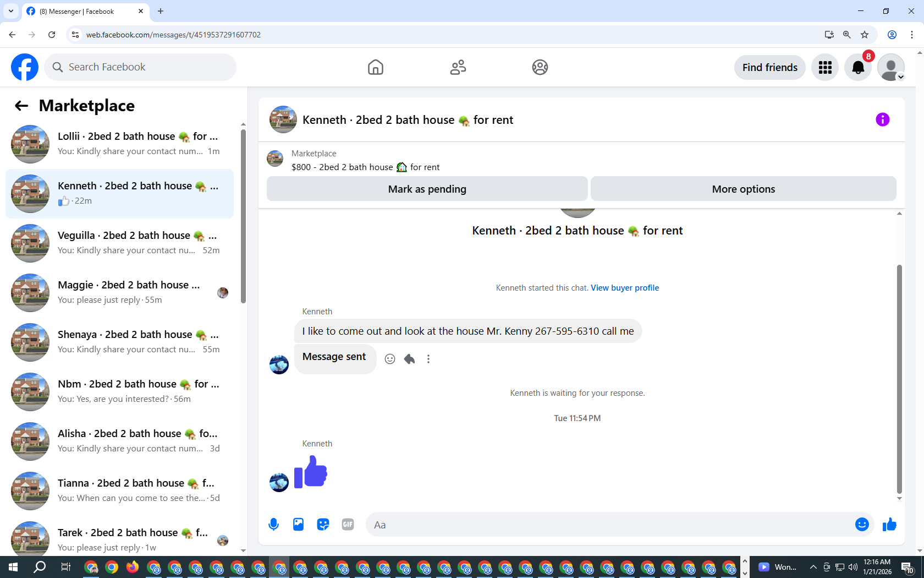Click the Mark as pending button
Screen dimensions: 924x578
[427, 189]
